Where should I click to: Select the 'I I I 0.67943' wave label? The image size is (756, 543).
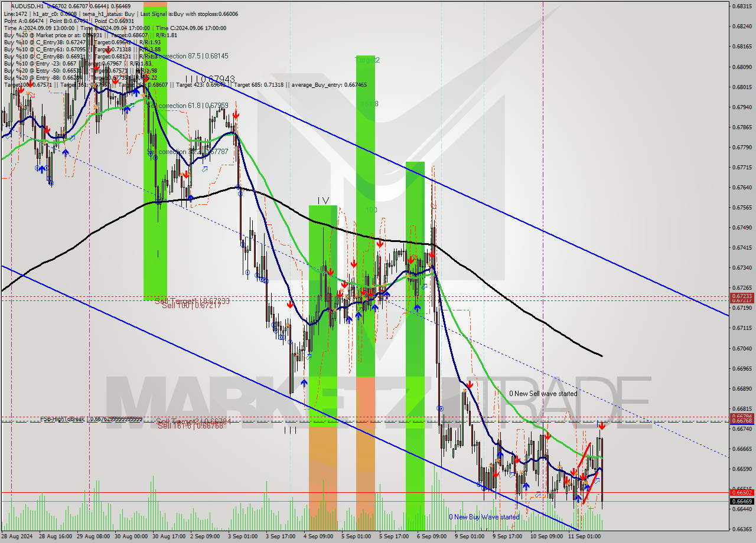[210, 78]
